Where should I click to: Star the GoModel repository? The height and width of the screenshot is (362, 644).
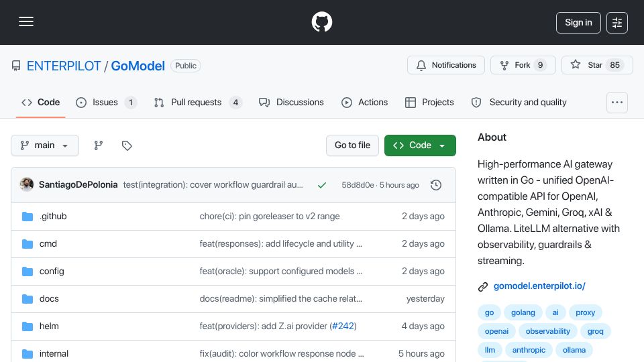click(597, 65)
